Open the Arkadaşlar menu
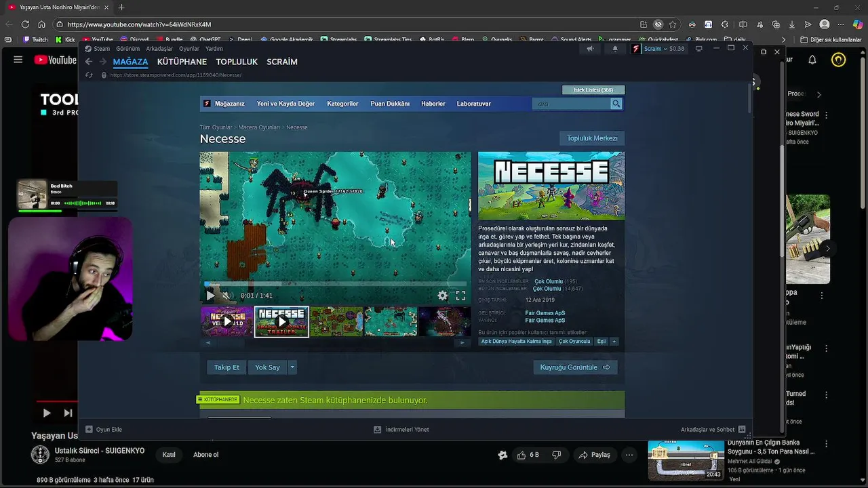The height and width of the screenshot is (488, 868). pos(159,49)
